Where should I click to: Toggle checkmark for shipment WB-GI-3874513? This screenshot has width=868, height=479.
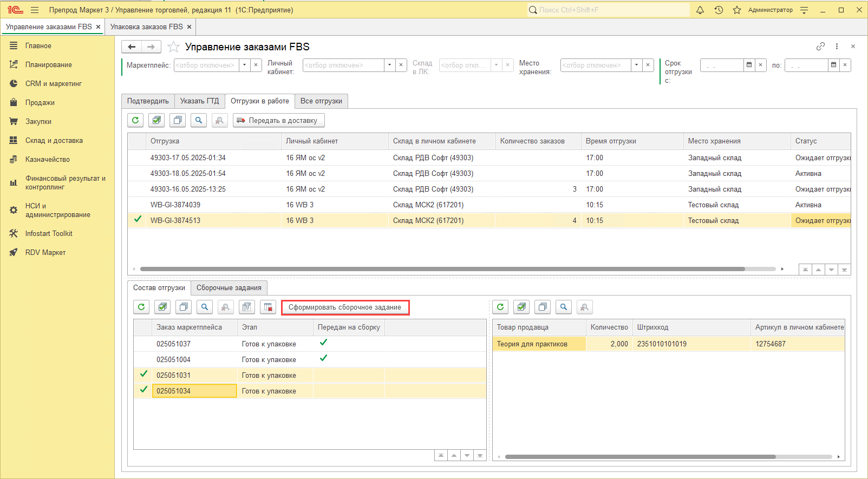138,220
